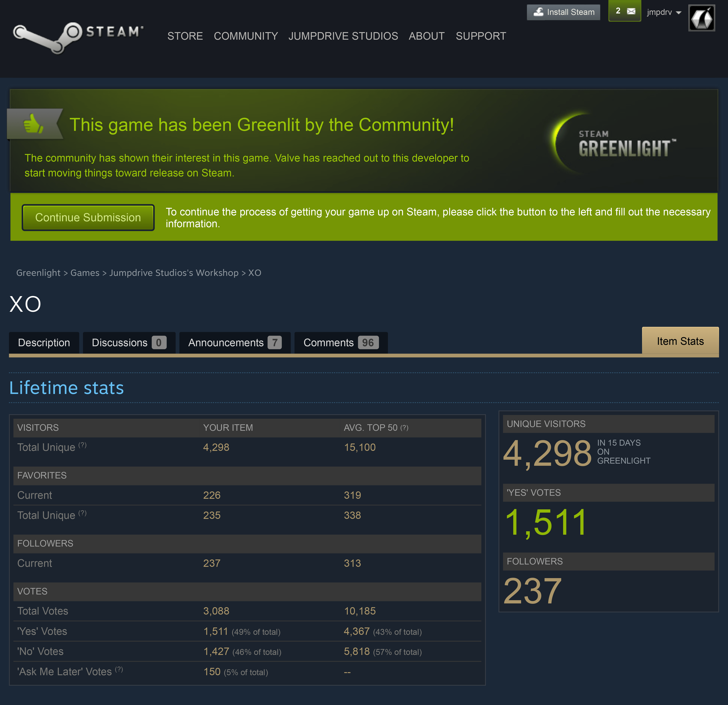Go to COMMUNITY in the navigation bar
The height and width of the screenshot is (705, 728).
point(246,36)
